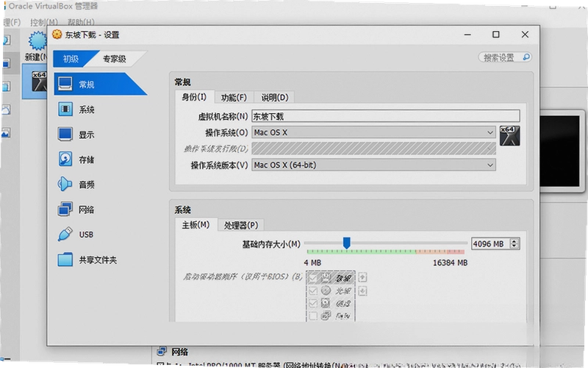This screenshot has width=588, height=368.
Task: Toggle the 光驱 boot device checkbox
Action: pyautogui.click(x=313, y=291)
